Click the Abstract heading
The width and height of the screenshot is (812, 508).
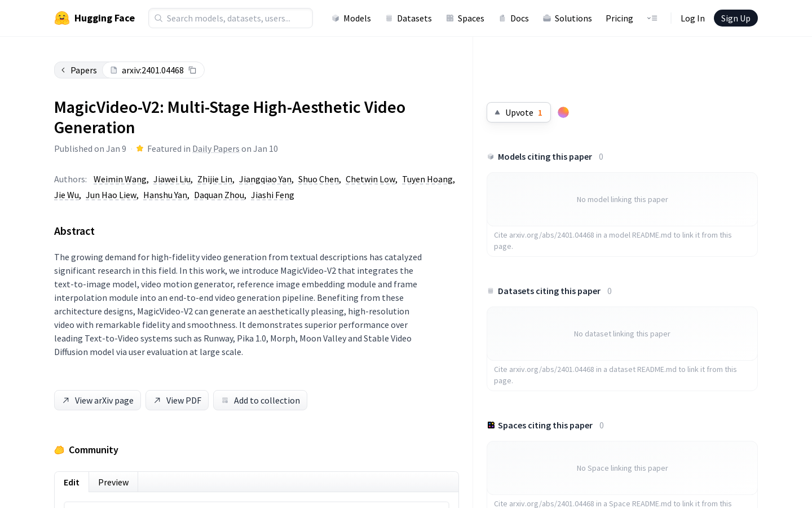click(74, 231)
